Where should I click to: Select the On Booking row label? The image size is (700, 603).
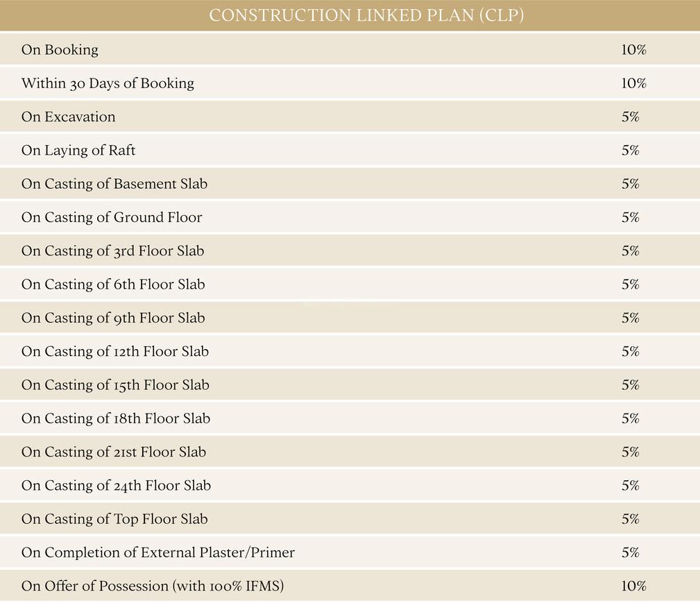click(60, 50)
